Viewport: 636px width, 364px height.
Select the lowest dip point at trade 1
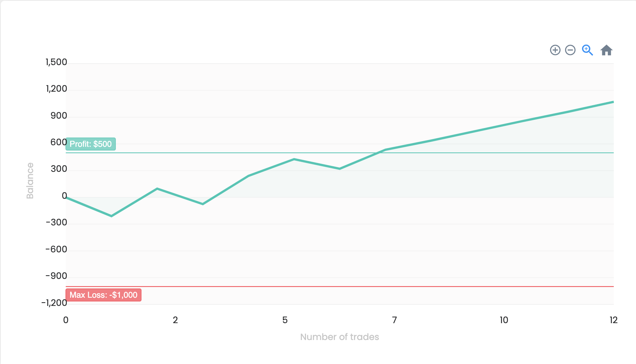click(111, 216)
